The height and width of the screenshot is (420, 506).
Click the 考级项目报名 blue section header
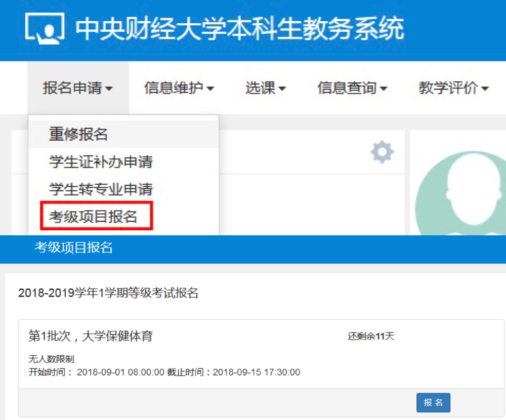point(73,247)
